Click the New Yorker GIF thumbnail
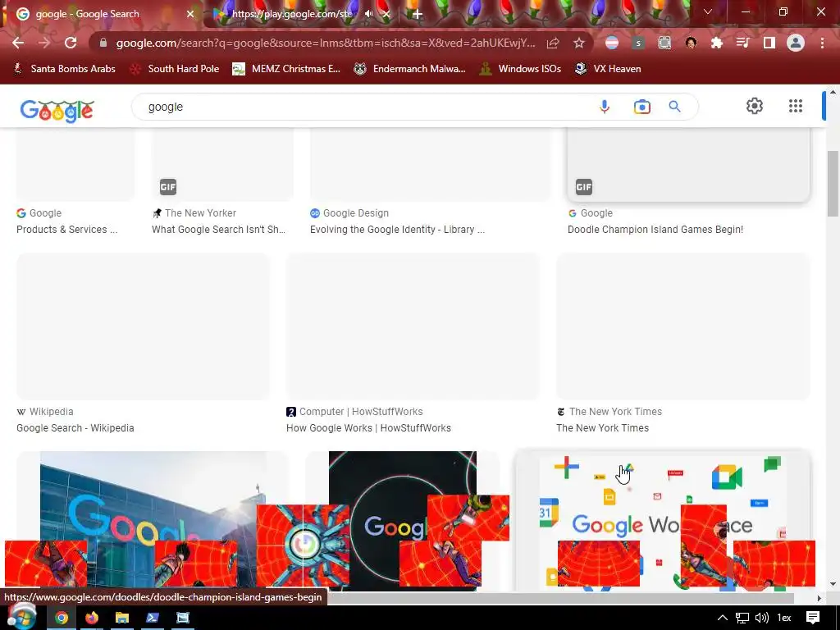This screenshot has width=840, height=630. pyautogui.click(x=222, y=164)
